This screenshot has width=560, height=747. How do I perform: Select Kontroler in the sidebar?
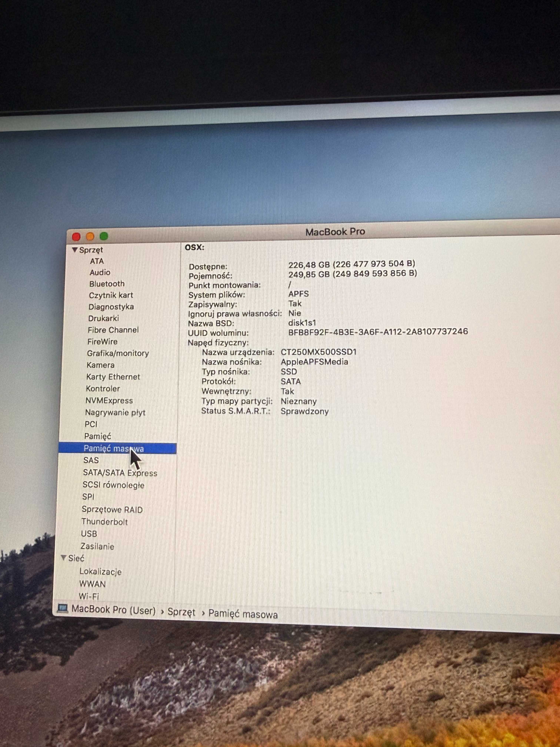103,389
